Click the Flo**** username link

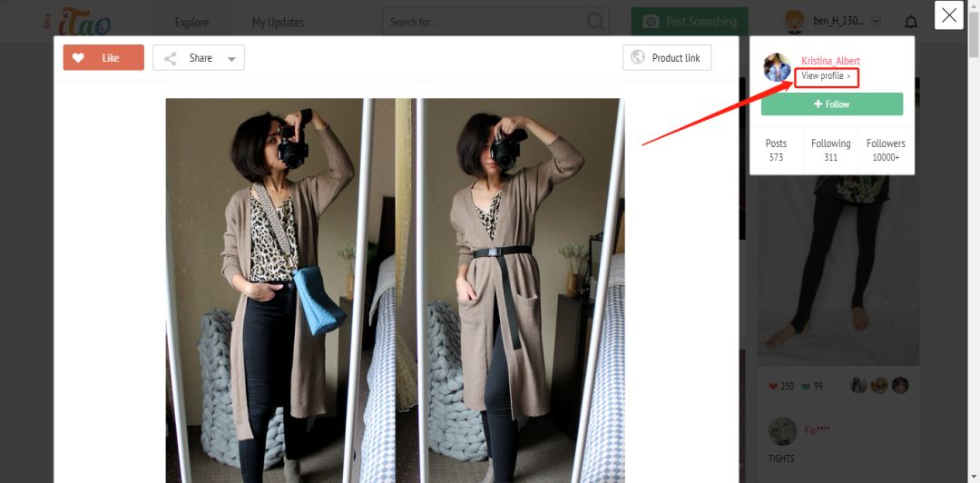coord(818,430)
